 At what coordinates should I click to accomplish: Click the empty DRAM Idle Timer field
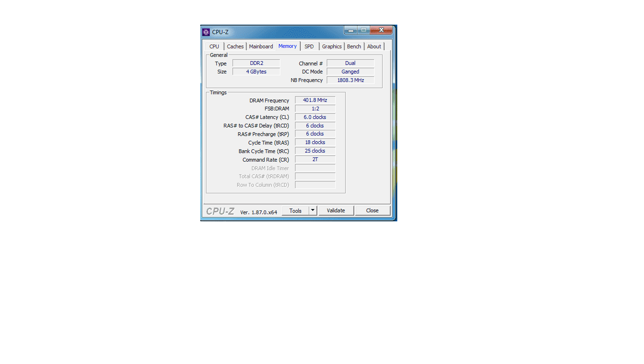click(315, 168)
